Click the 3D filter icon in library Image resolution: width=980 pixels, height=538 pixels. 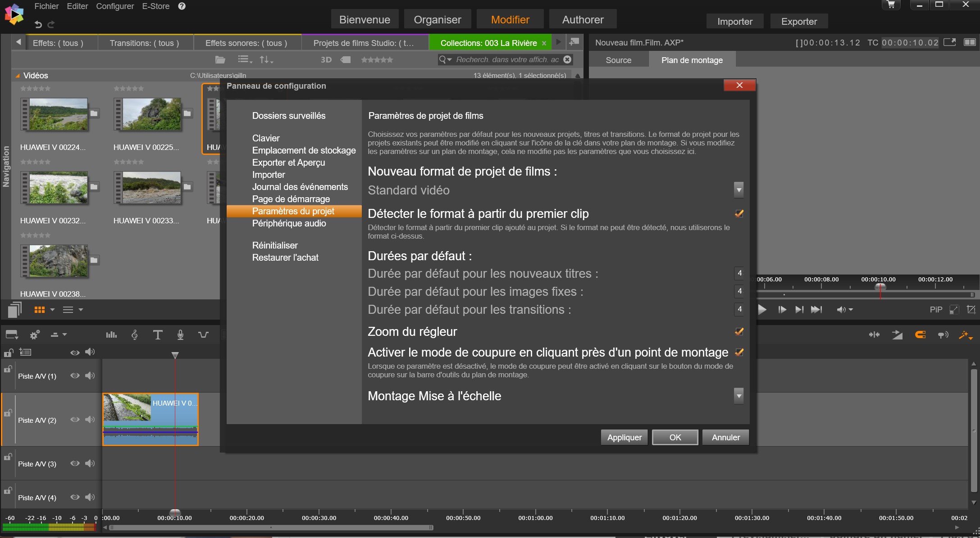click(326, 59)
